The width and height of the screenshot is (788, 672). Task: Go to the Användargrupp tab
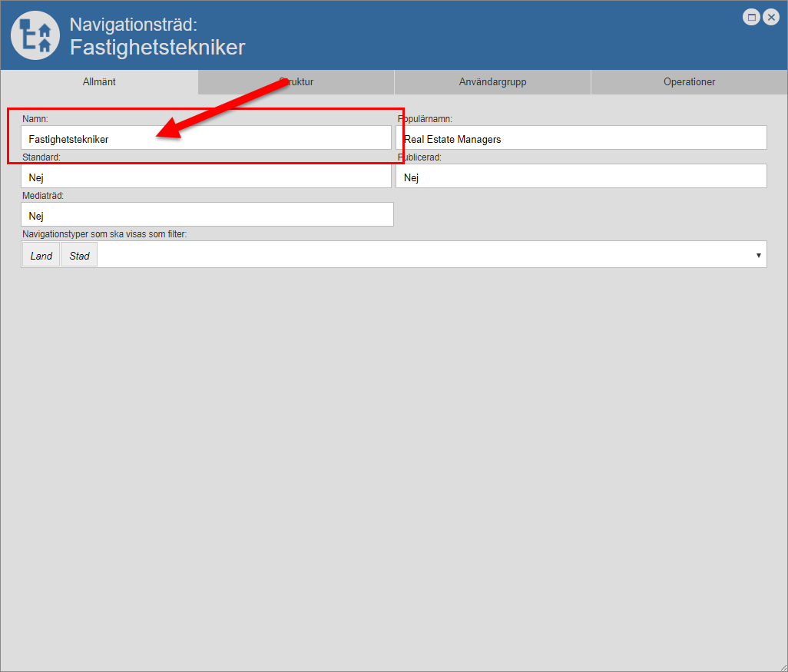click(492, 82)
